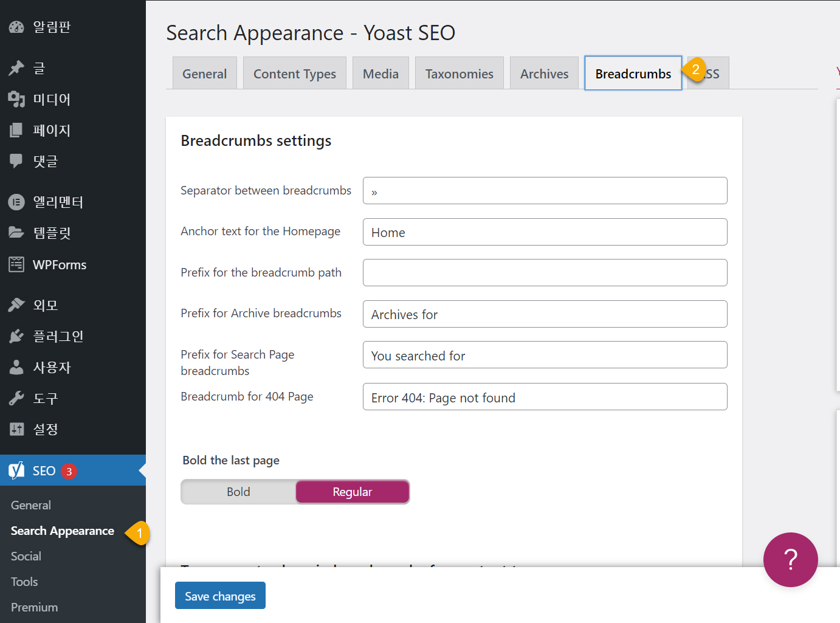The height and width of the screenshot is (623, 840).
Task: Click the Breadcrumb for 404 Page label
Action: pos(247,396)
